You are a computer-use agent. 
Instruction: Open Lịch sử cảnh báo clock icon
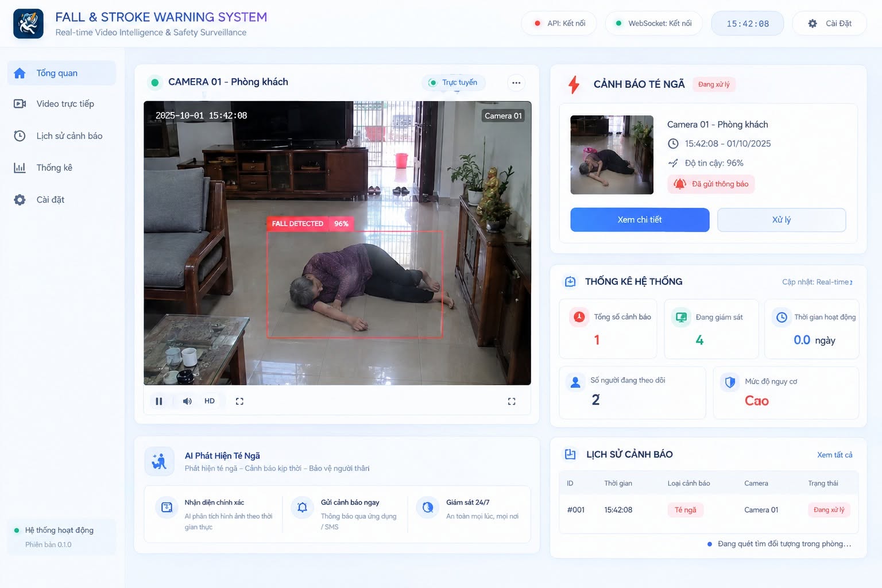click(20, 136)
